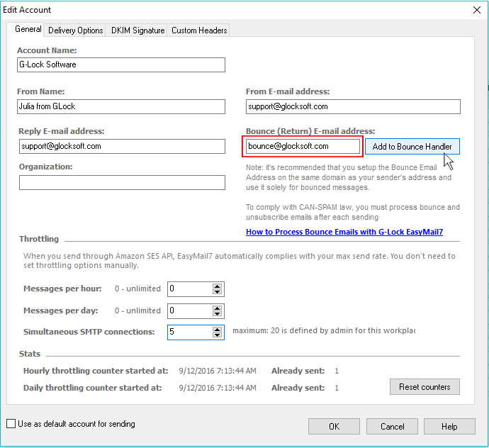
Task: Click the Bounce Return E-mail address field
Action: coord(303,146)
